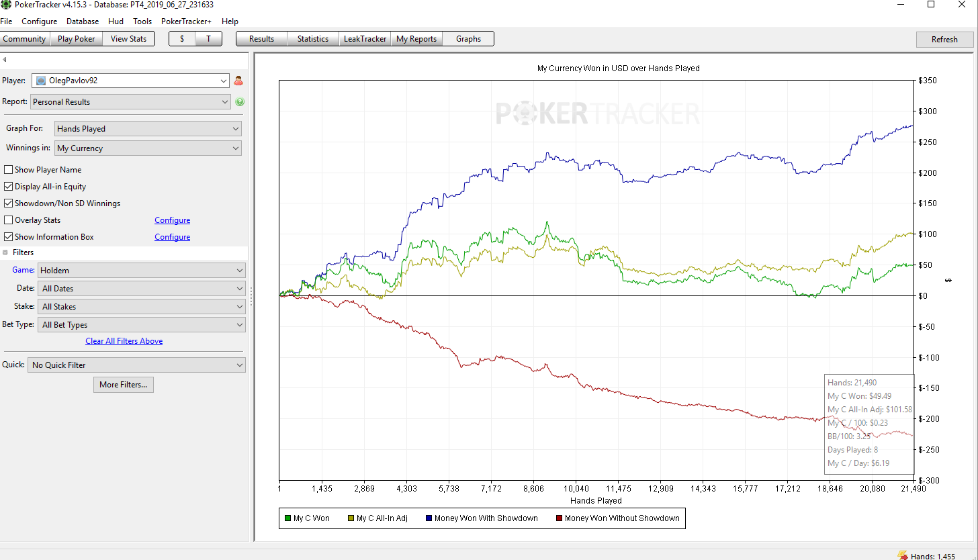Open the Database menu
This screenshot has height=560, width=978.
(x=83, y=21)
